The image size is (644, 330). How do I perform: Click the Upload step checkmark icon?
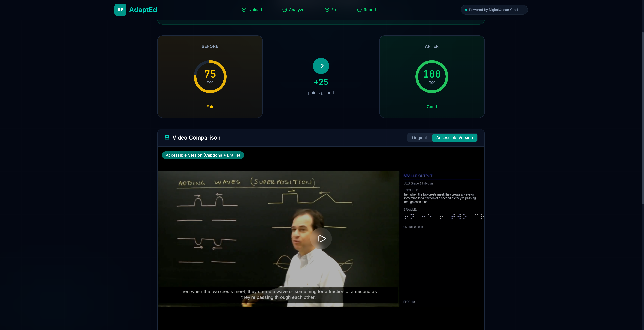pyautogui.click(x=244, y=10)
